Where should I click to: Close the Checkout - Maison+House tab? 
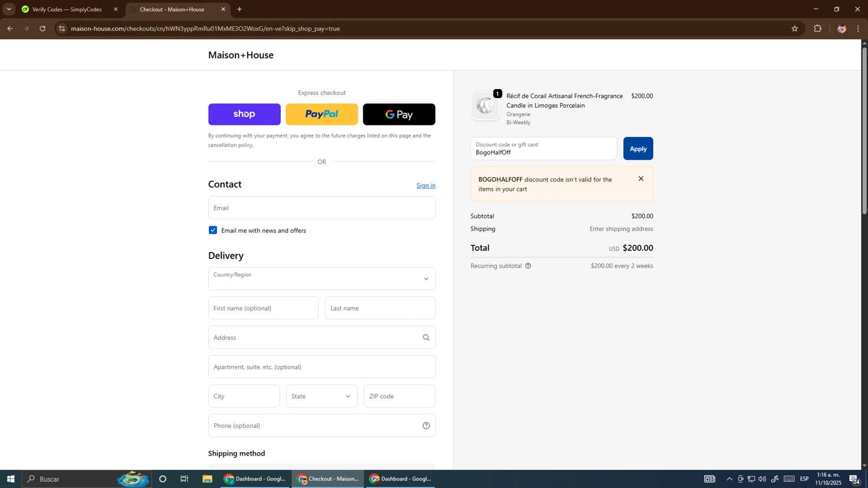click(x=223, y=9)
